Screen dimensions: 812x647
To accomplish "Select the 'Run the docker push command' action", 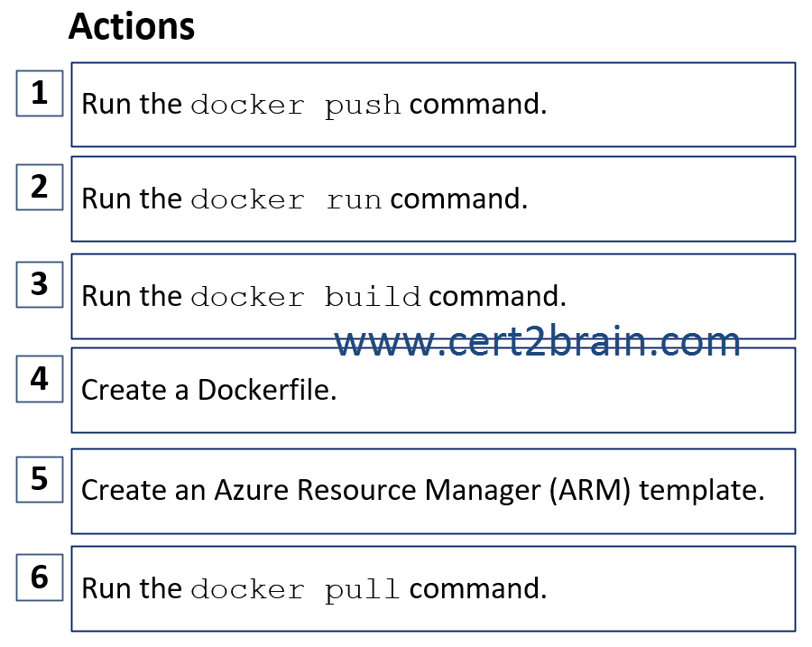I will [433, 105].
